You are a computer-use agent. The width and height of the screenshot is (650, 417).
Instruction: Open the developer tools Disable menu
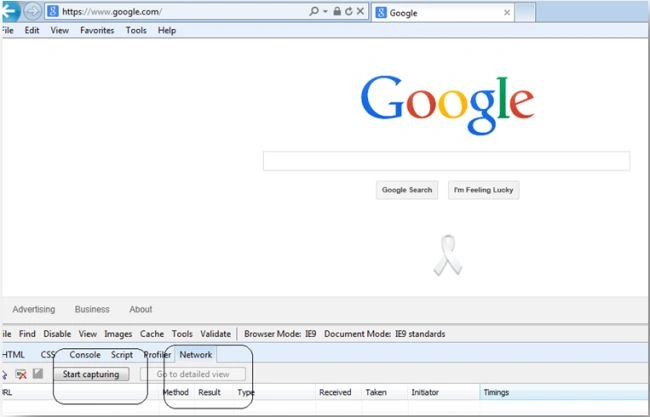(x=57, y=334)
